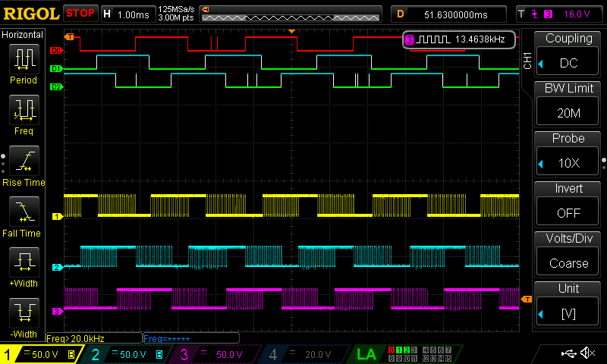Select the +Width measurement icon

pos(24,262)
